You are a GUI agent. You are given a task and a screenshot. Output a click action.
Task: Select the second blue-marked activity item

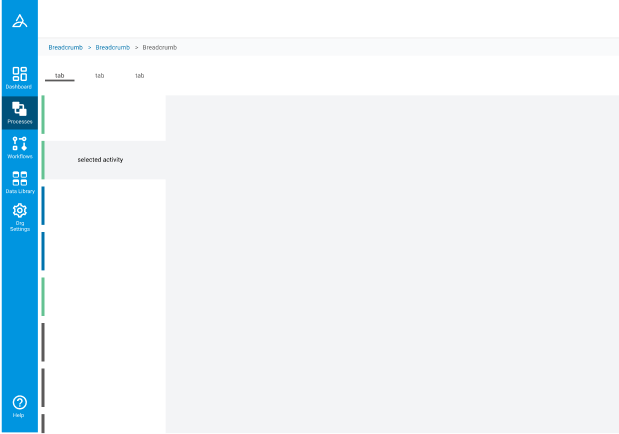pos(104,251)
